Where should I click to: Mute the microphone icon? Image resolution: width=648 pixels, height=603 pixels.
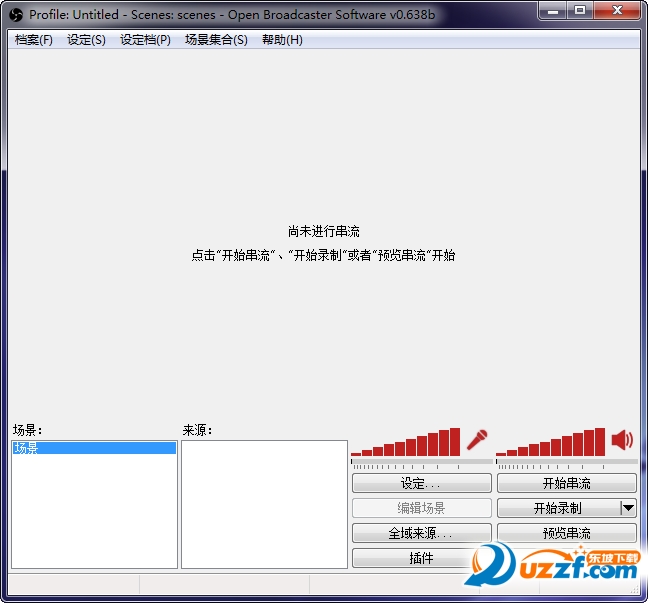[477, 440]
